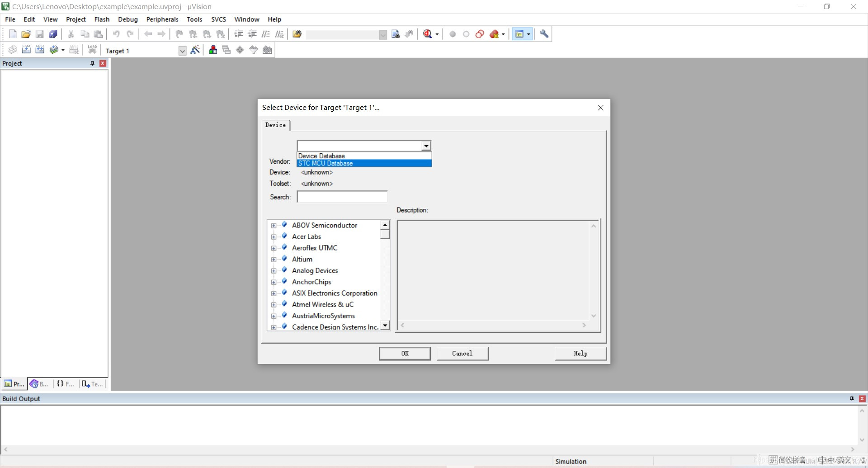Create a new file from toolbar

(13, 34)
